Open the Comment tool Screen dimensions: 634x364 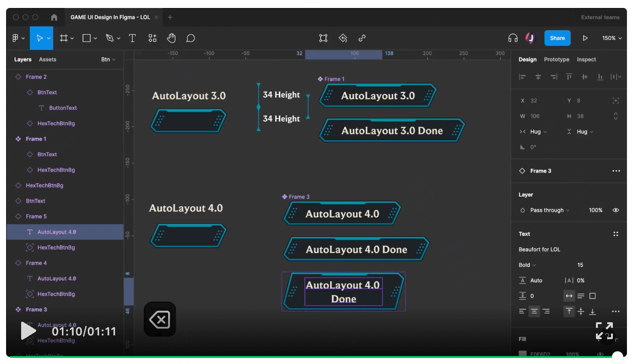[190, 38]
